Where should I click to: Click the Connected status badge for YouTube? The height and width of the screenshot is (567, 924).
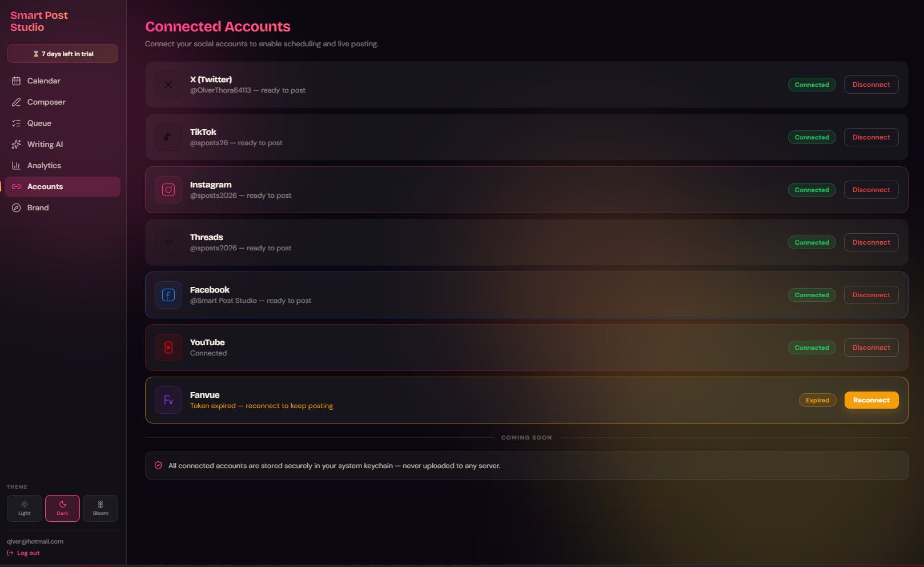(811, 348)
